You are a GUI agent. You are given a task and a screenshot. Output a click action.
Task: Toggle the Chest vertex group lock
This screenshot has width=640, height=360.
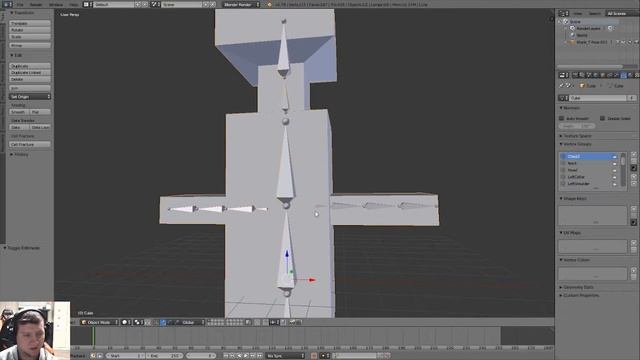[614, 157]
